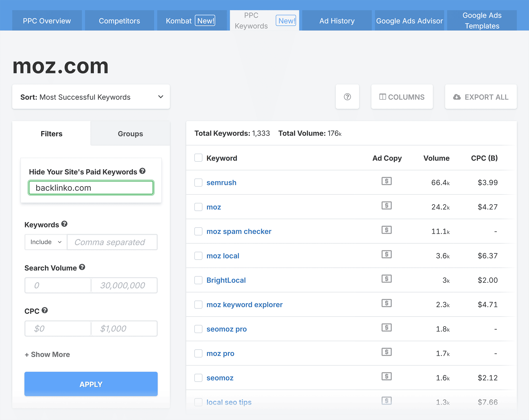
Task: Switch to the Groups tab
Action: 130,134
